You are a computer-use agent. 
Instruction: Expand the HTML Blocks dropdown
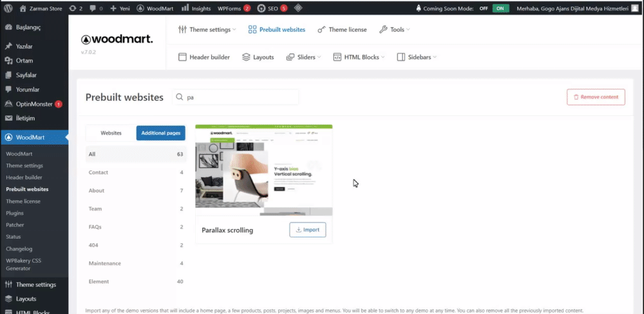pos(359,57)
